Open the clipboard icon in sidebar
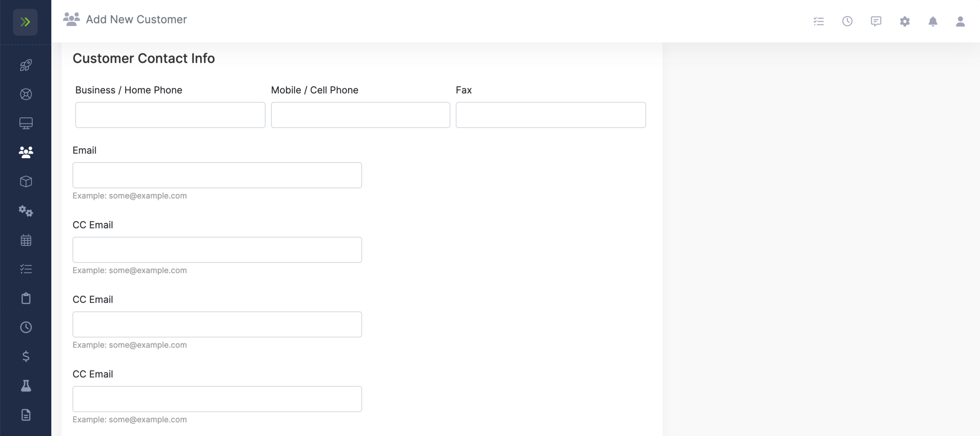This screenshot has width=980, height=436. (26, 298)
